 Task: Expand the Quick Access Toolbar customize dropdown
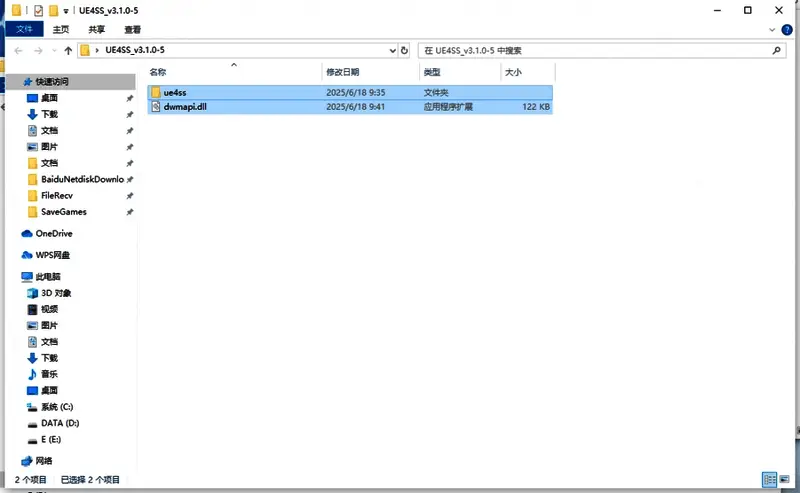click(66, 10)
